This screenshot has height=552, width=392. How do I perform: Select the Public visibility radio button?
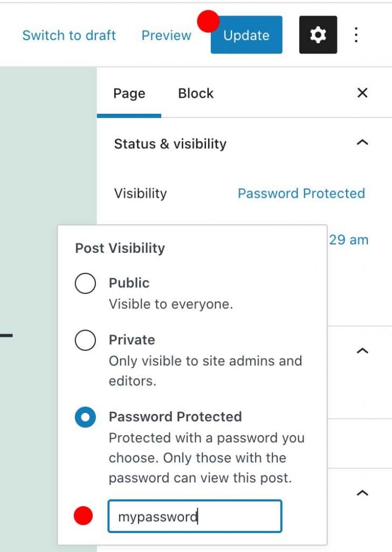coord(85,283)
